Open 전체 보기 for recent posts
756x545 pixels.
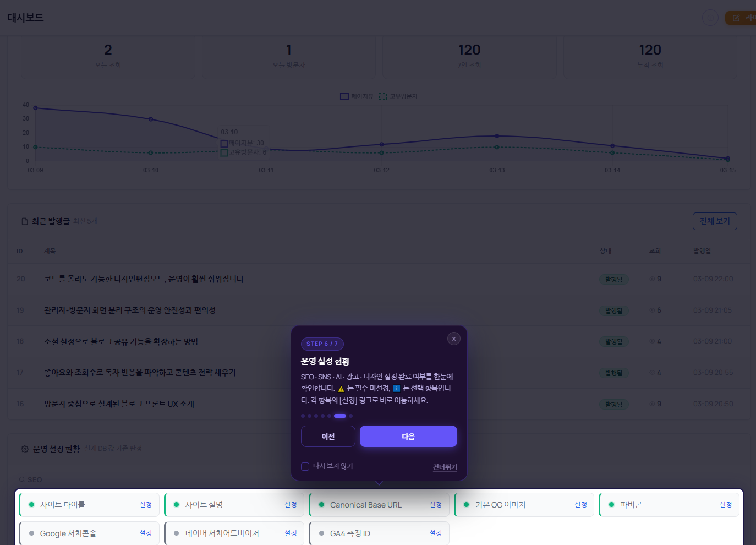[714, 221]
